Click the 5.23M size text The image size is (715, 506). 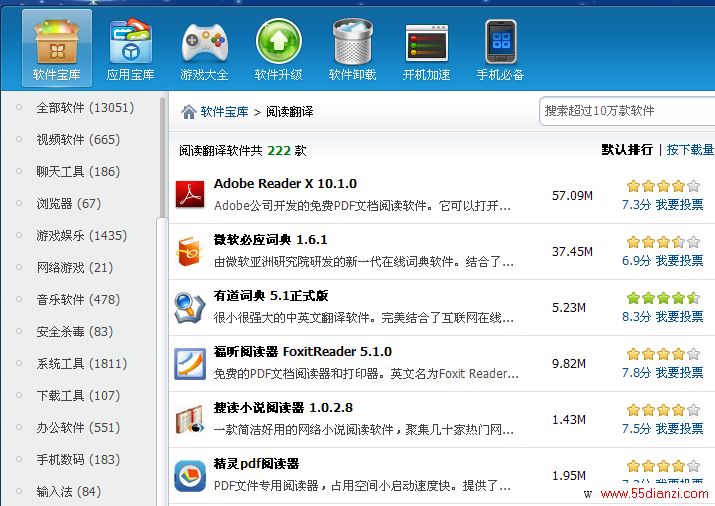[x=569, y=308]
